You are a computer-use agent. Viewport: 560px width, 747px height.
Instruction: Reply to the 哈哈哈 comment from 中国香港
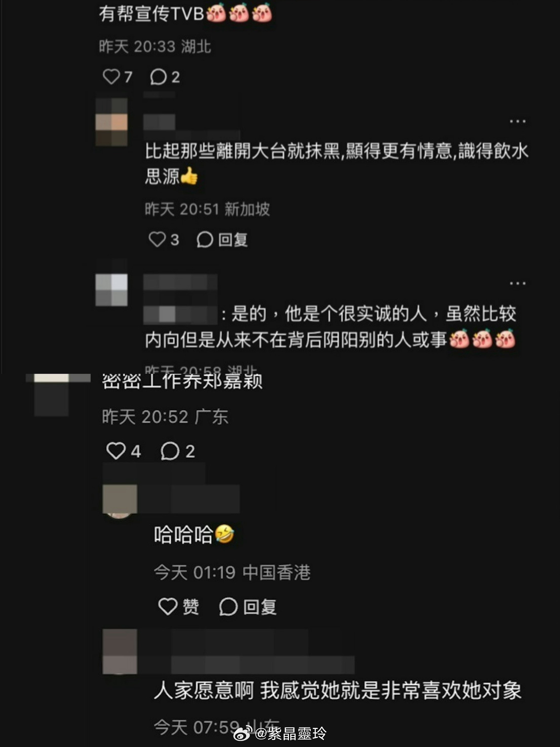pos(248,607)
